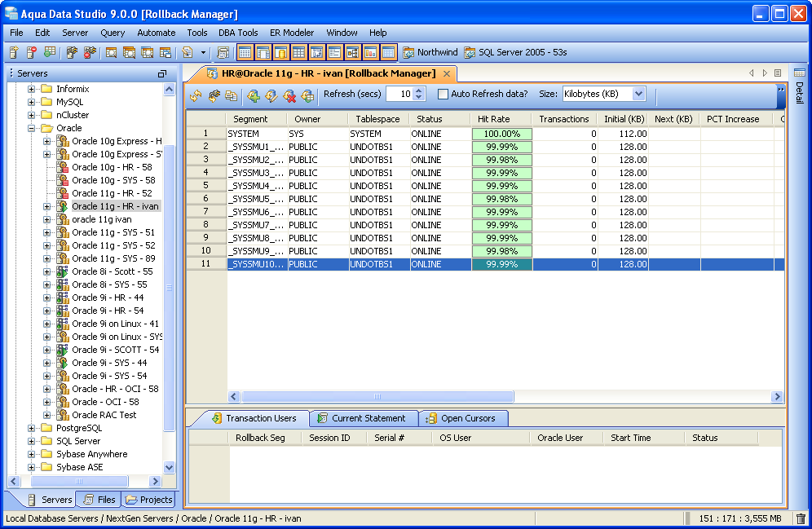Click the Refresh icon in Rollback Manager toolbar

click(x=196, y=95)
